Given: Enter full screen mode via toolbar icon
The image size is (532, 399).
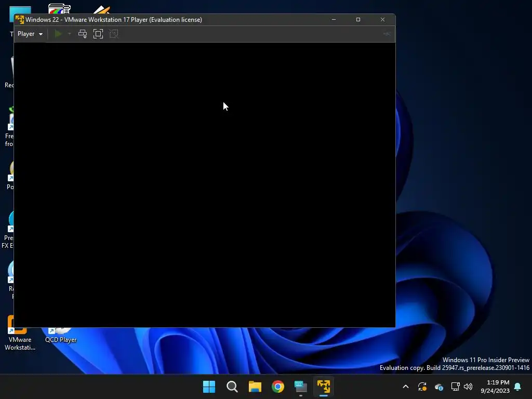Looking at the screenshot, I should click(x=98, y=34).
